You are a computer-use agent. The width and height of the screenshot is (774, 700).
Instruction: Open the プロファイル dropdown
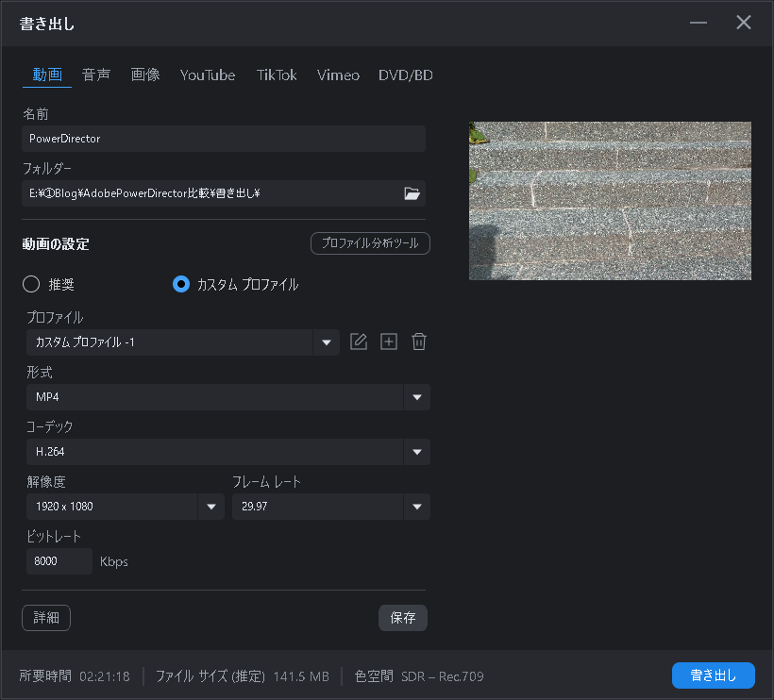coord(326,342)
